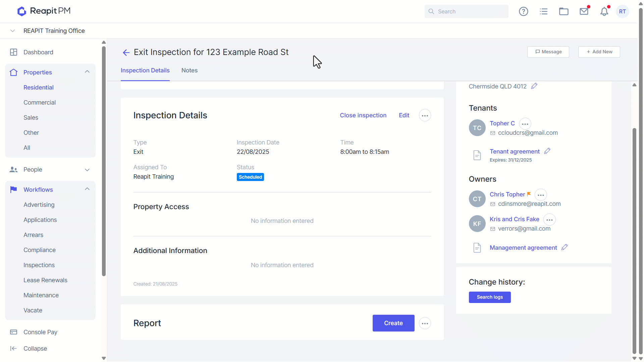Open Console Pay
644x362 pixels.
point(40,332)
